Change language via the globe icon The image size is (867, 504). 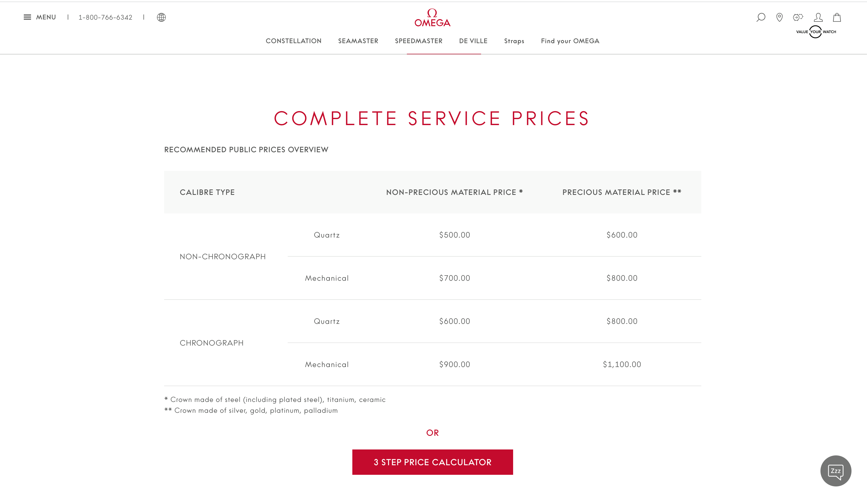pos(161,17)
